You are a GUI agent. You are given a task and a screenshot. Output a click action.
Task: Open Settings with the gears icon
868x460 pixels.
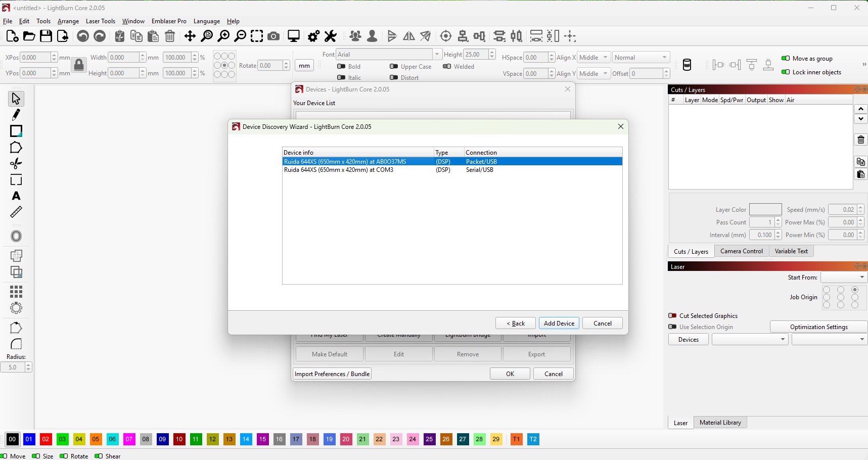tap(313, 36)
